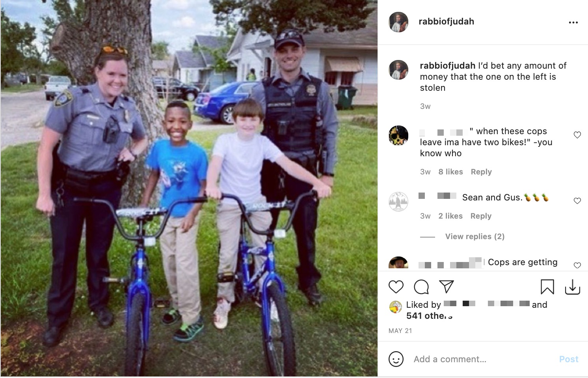Viewport: 588px width, 378px height.
Task: Click the speech bubble comment icon
Action: click(421, 287)
